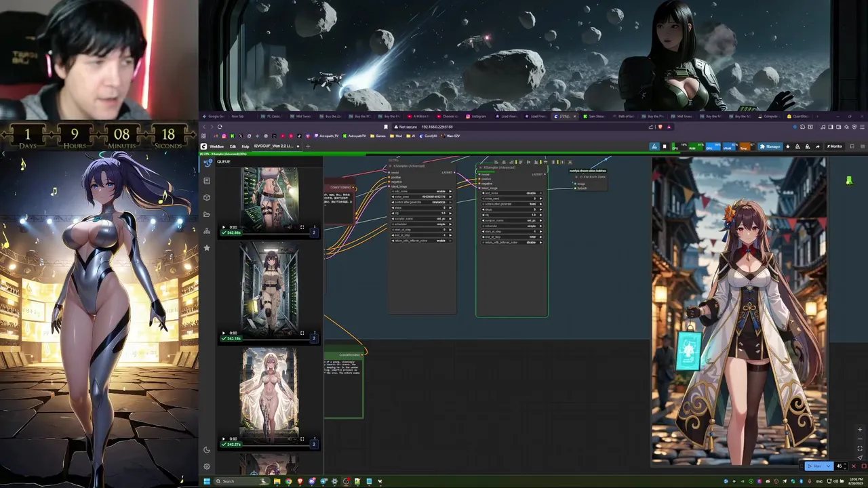
Task: Click the Windows Start button
Action: pos(207,481)
